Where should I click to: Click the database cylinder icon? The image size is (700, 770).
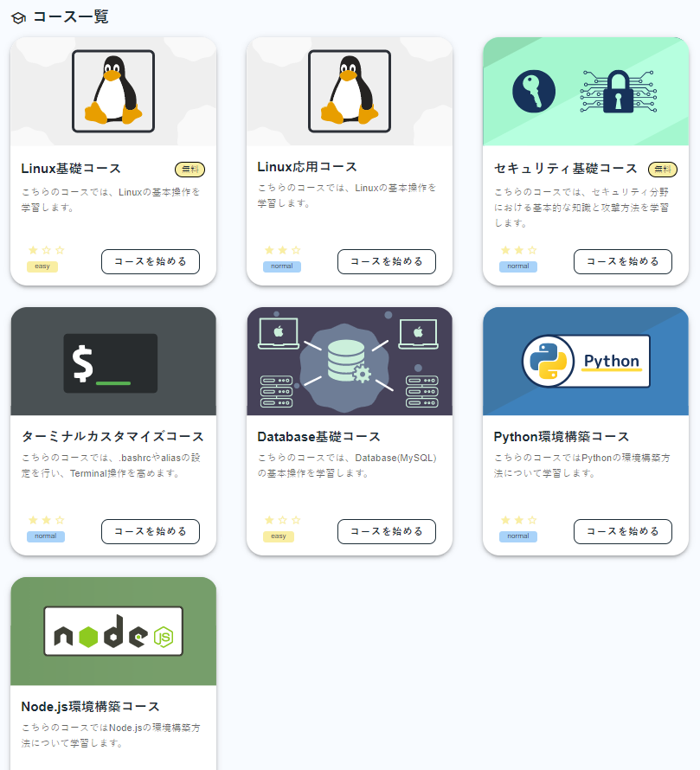(x=347, y=361)
